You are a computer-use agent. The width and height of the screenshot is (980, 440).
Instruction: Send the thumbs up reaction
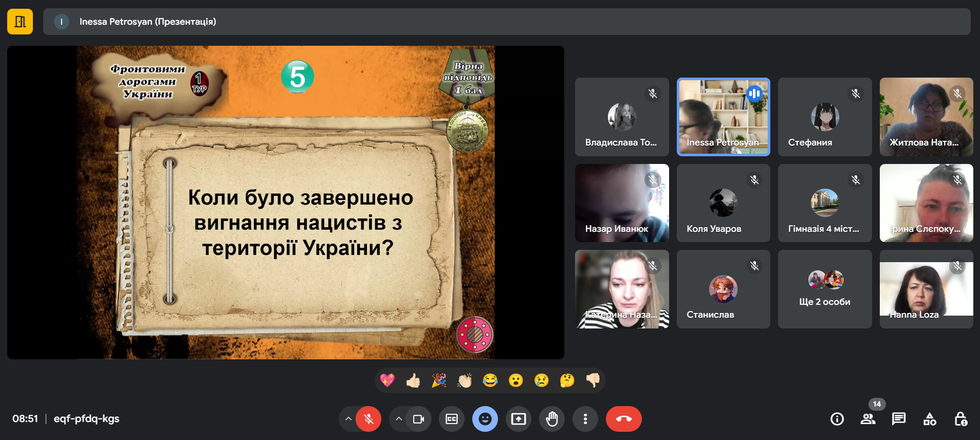coord(413,380)
